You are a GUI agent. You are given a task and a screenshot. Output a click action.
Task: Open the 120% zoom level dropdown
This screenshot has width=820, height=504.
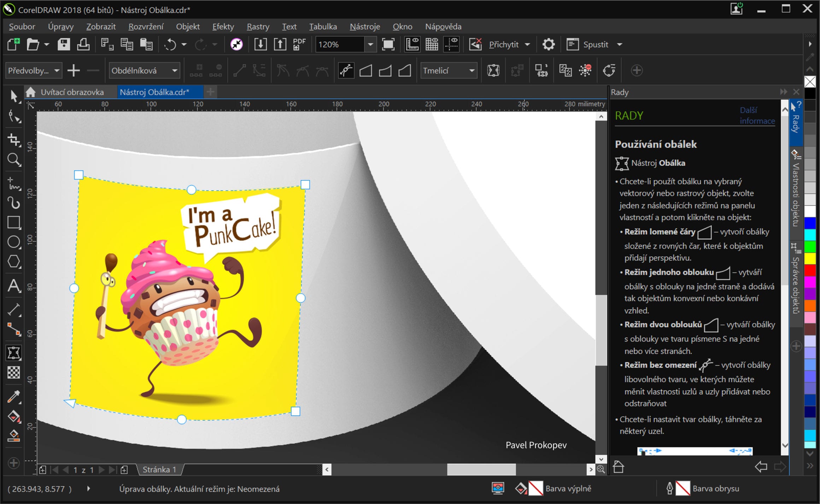370,45
